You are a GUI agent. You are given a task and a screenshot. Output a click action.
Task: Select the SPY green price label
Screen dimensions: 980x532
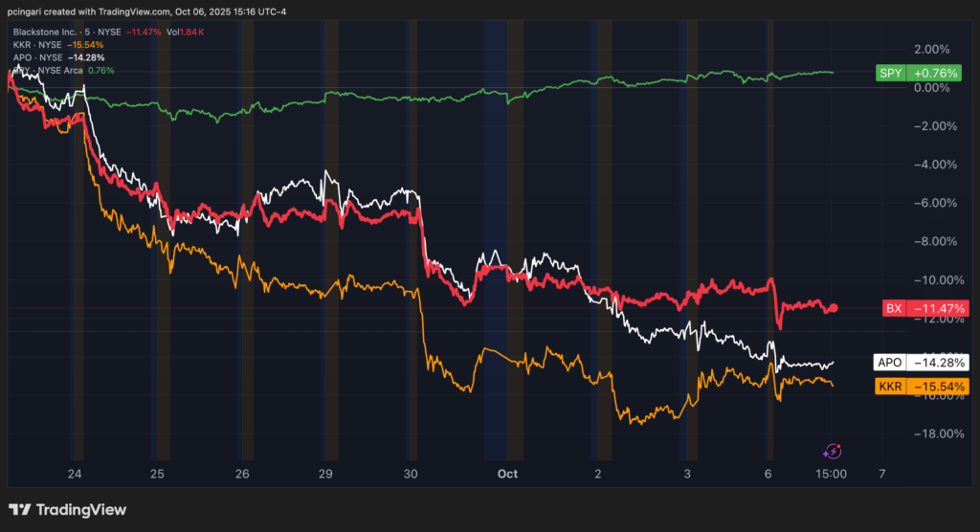pos(922,74)
